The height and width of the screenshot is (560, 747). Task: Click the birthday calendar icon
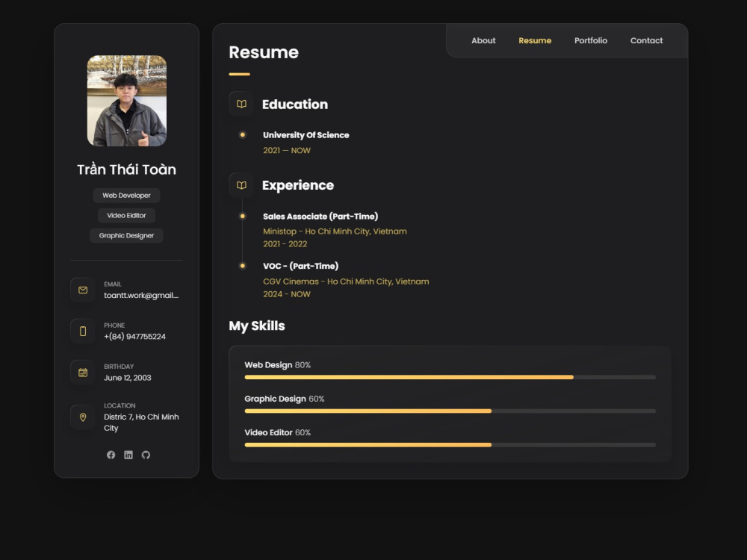click(83, 373)
